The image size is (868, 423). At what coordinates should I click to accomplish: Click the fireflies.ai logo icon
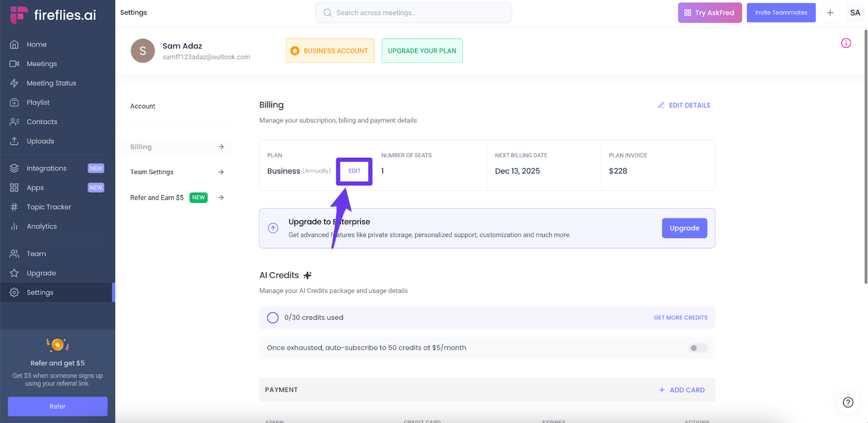19,15
